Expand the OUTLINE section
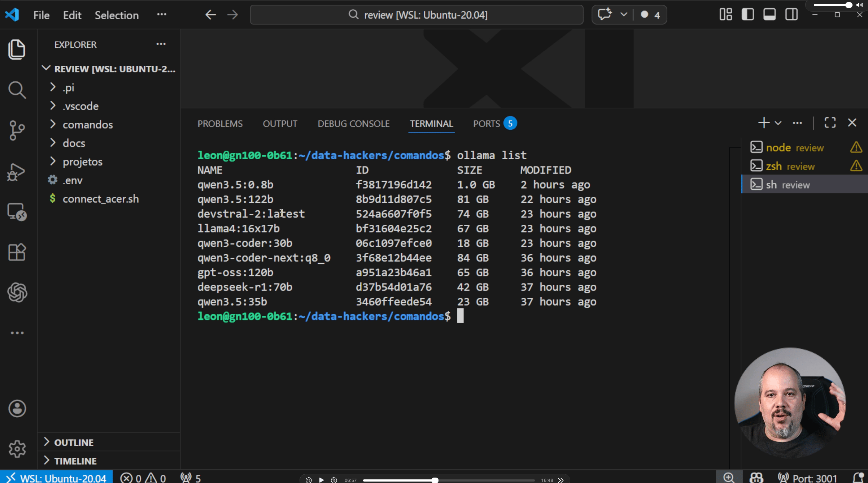 (x=74, y=443)
